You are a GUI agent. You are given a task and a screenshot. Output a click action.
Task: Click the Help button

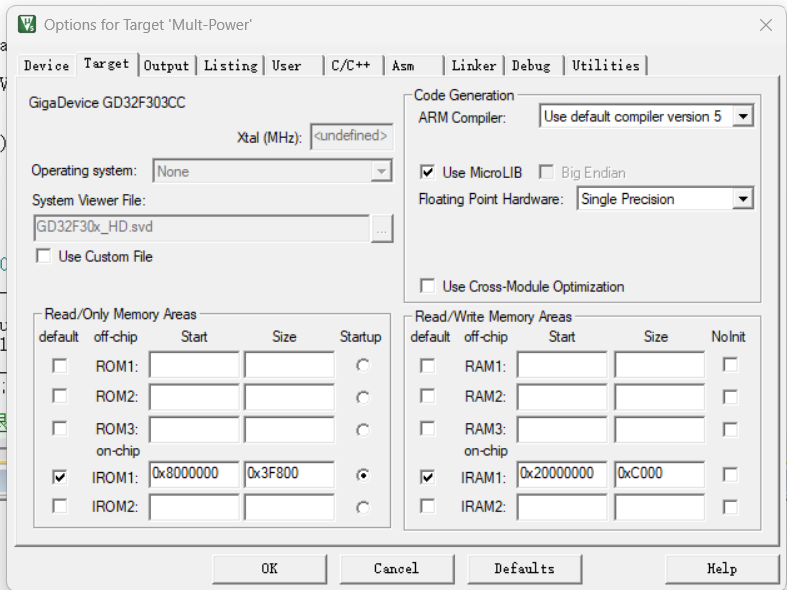point(722,569)
